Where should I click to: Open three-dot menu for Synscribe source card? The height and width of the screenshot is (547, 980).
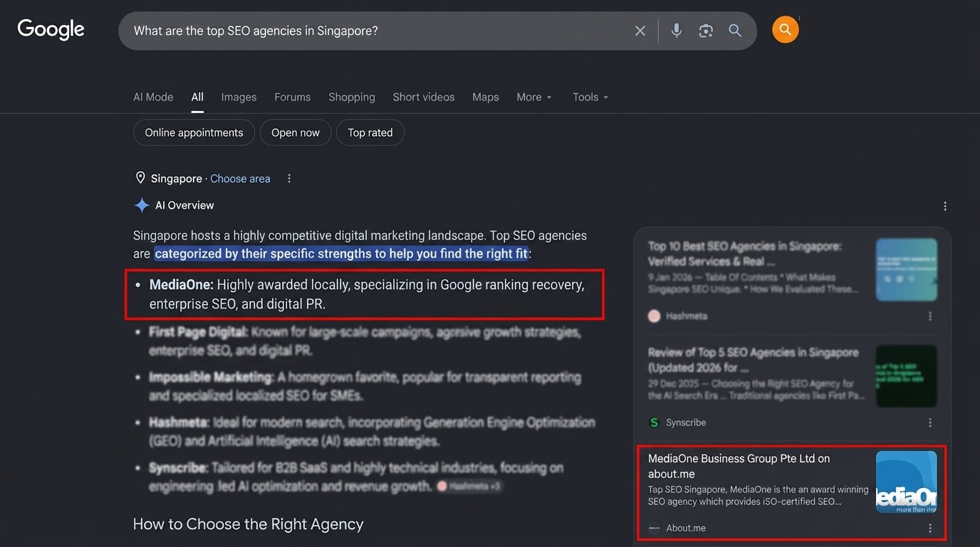tap(930, 422)
